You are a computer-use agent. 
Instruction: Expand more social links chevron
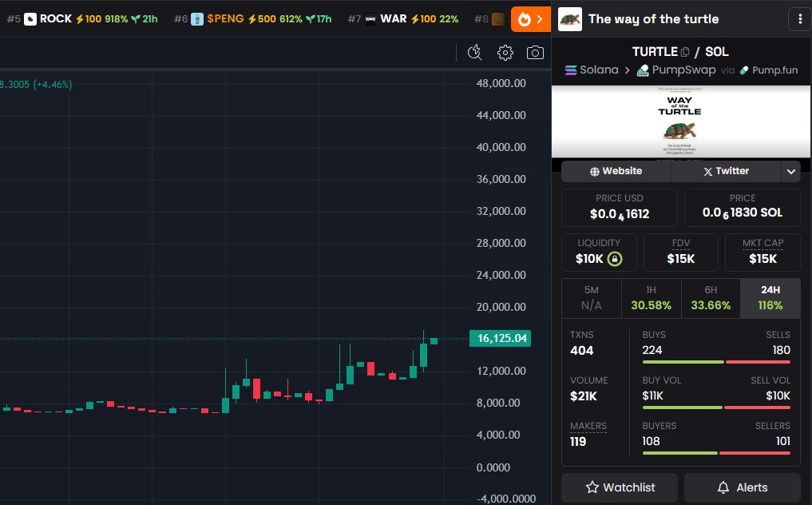click(790, 172)
